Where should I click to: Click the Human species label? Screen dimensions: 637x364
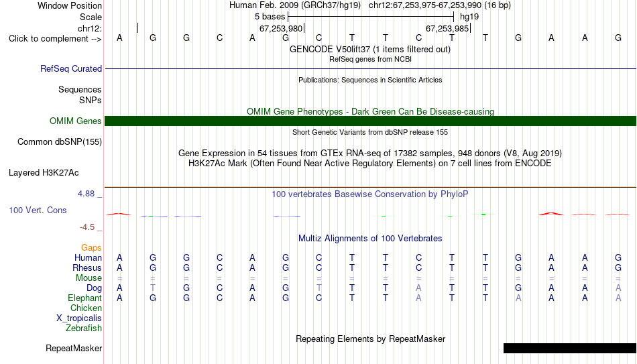click(88, 258)
